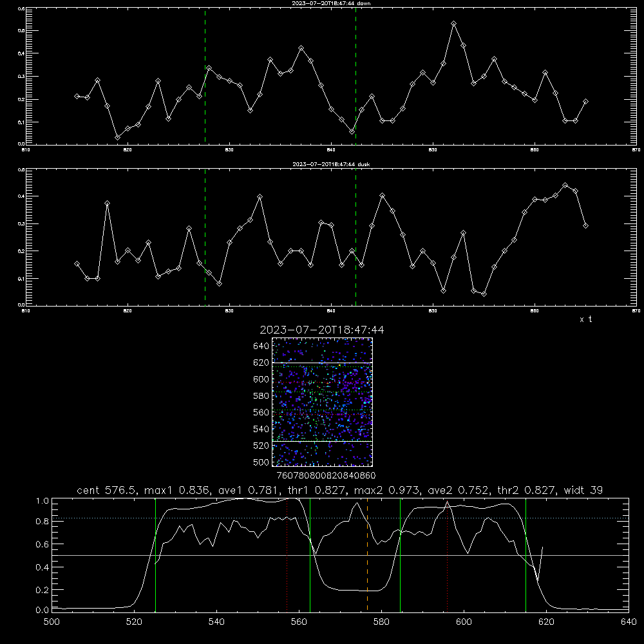Click the "830" x-axis label of dusk plot
Screen dimensions: 644x644
click(229, 311)
